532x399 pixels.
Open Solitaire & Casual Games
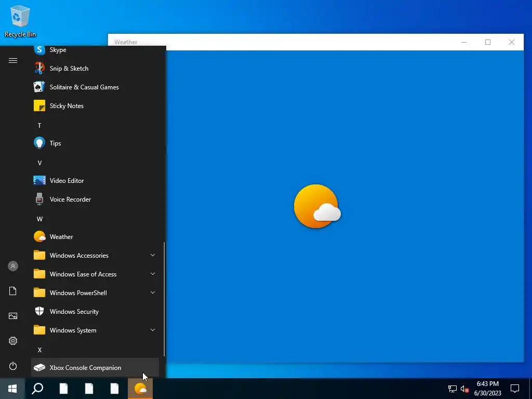(95, 87)
